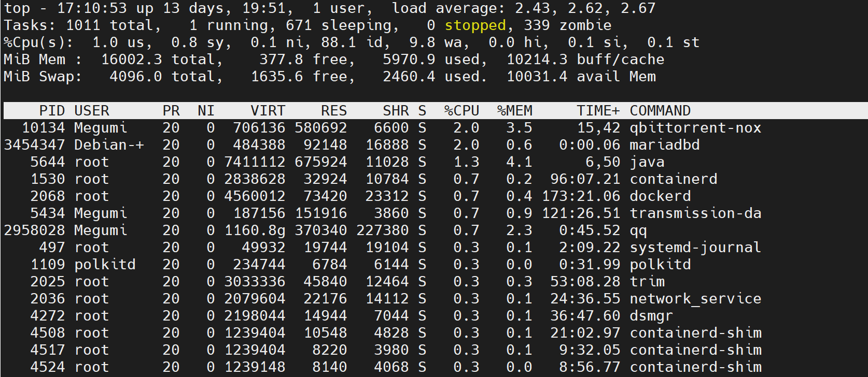Select the "339 zombie" task count
Viewport: 868px width, 377px height.
tap(568, 25)
